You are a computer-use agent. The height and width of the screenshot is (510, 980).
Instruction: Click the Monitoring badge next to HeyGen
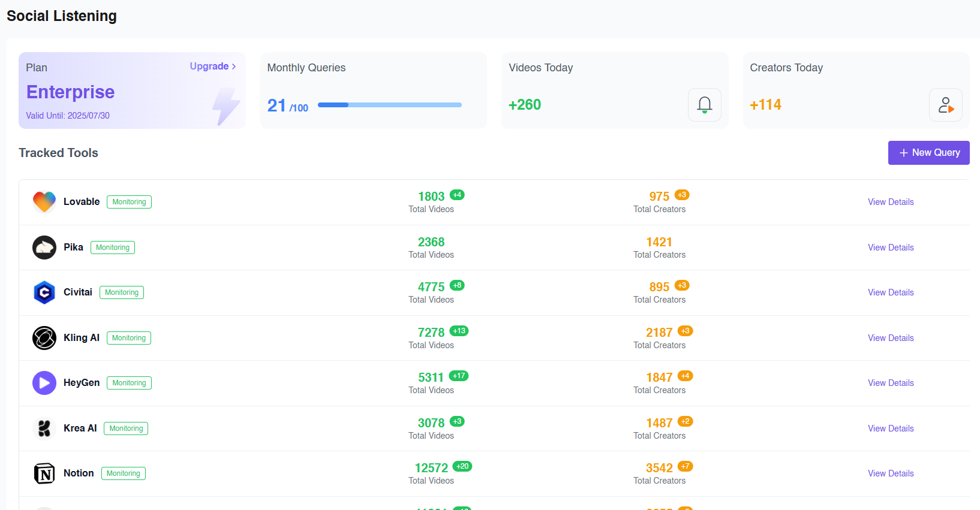[x=129, y=383]
